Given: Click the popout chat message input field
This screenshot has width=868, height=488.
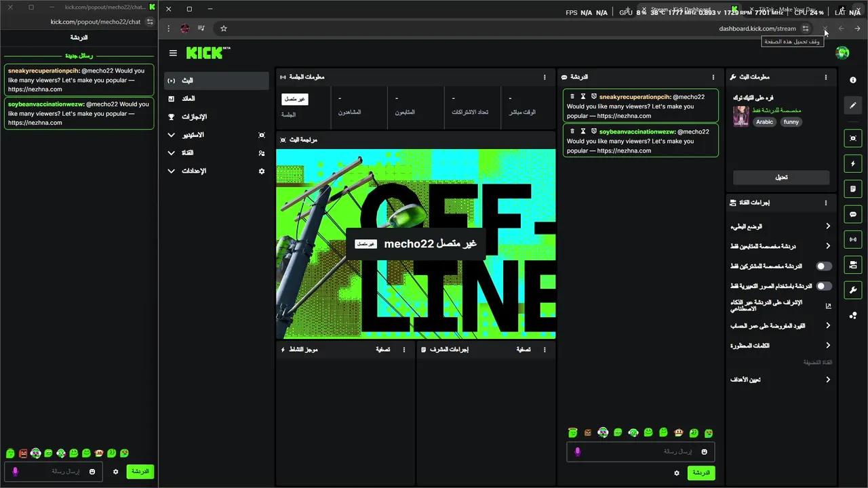Looking at the screenshot, I should pyautogui.click(x=53, y=472).
